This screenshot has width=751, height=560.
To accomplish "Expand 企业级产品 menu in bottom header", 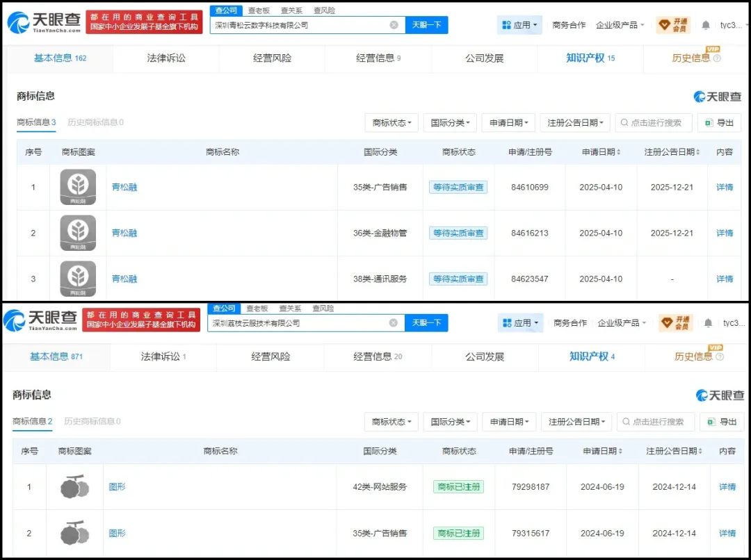I will pos(622,322).
